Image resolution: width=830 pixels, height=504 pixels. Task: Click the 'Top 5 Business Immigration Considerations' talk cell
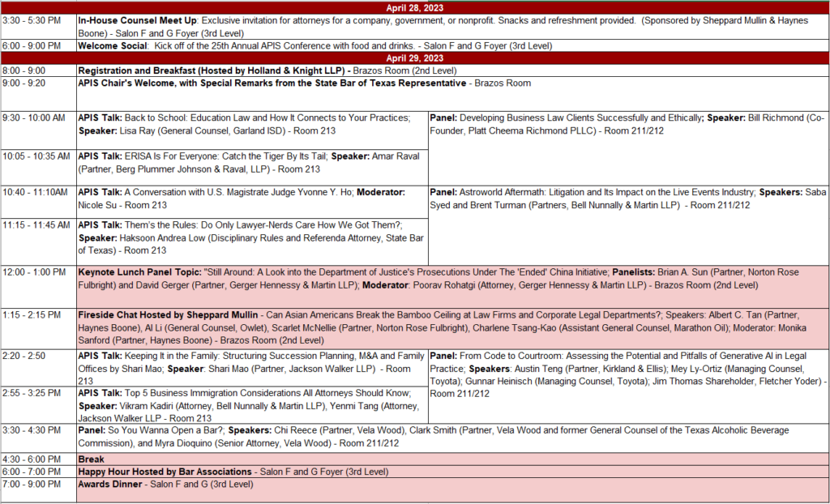[253, 405]
